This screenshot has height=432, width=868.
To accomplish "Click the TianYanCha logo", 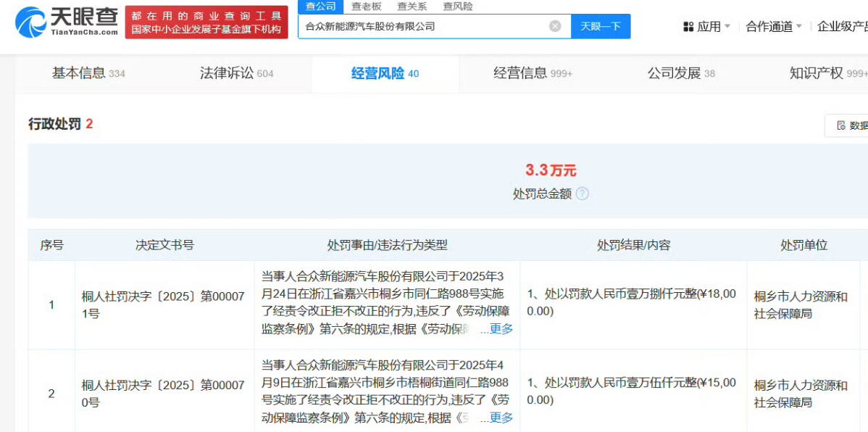I will pyautogui.click(x=67, y=22).
